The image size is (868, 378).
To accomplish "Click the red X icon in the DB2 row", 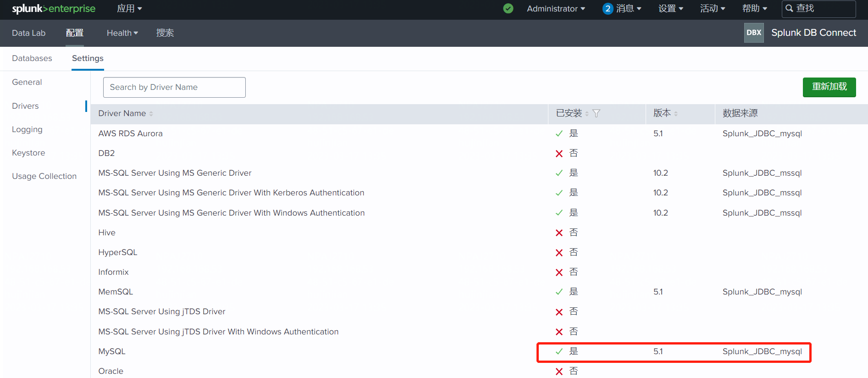I will pyautogui.click(x=559, y=154).
